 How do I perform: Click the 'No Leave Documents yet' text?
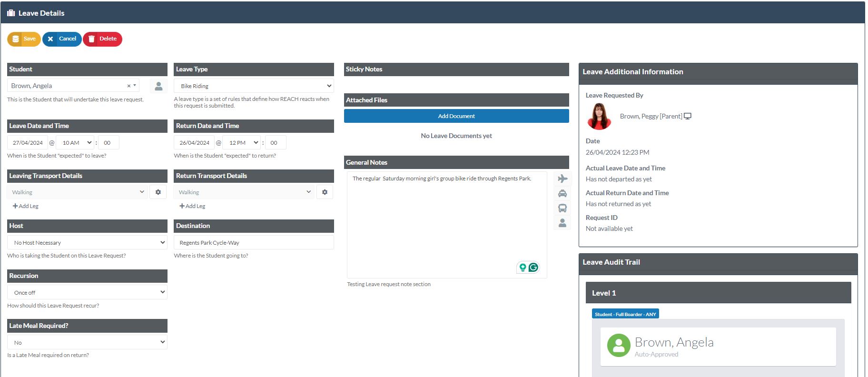tap(456, 136)
